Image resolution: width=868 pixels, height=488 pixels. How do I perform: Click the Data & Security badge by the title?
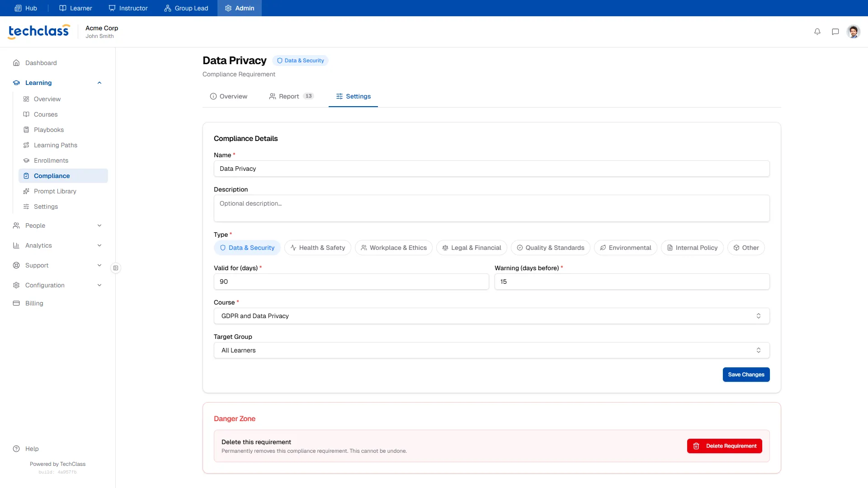point(301,61)
